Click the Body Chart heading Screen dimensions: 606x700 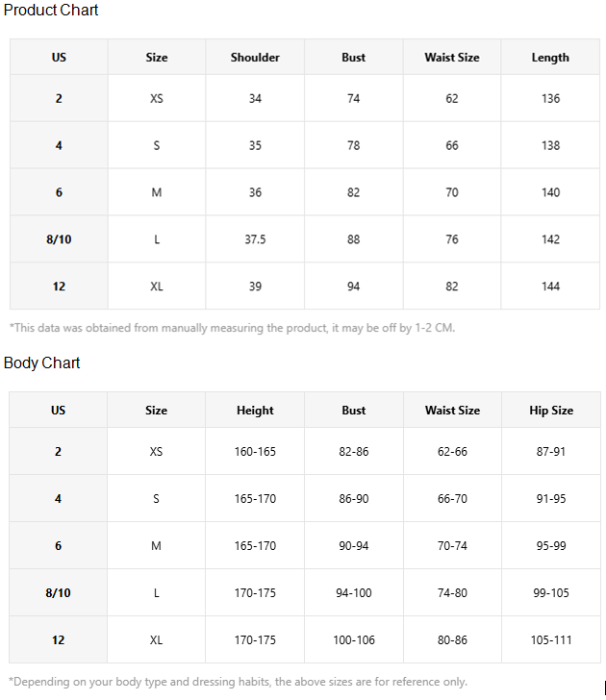coord(41,362)
